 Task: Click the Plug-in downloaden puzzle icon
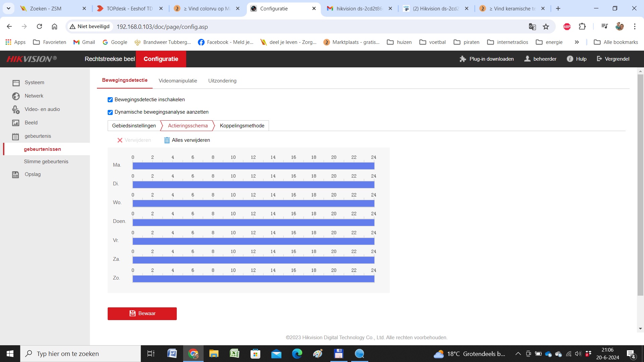[x=463, y=59]
